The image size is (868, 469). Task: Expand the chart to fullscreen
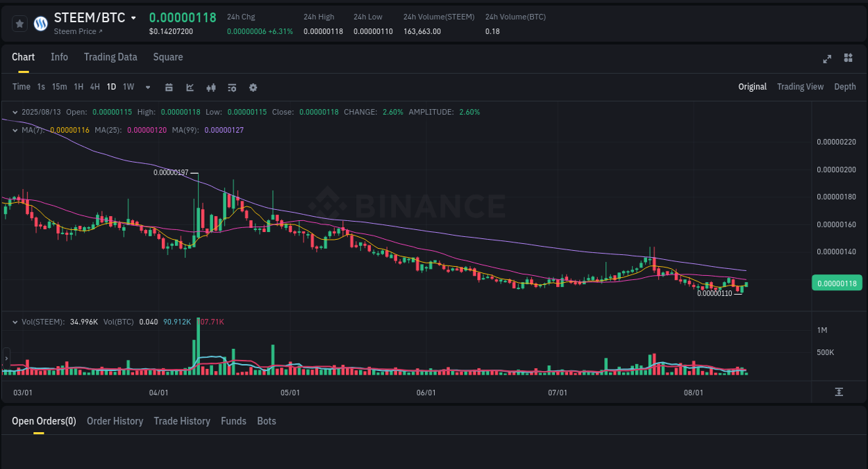(x=827, y=58)
